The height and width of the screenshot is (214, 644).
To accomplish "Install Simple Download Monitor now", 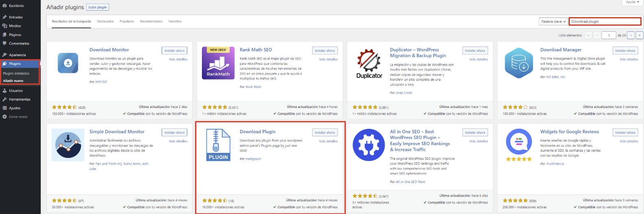I will [x=175, y=132].
